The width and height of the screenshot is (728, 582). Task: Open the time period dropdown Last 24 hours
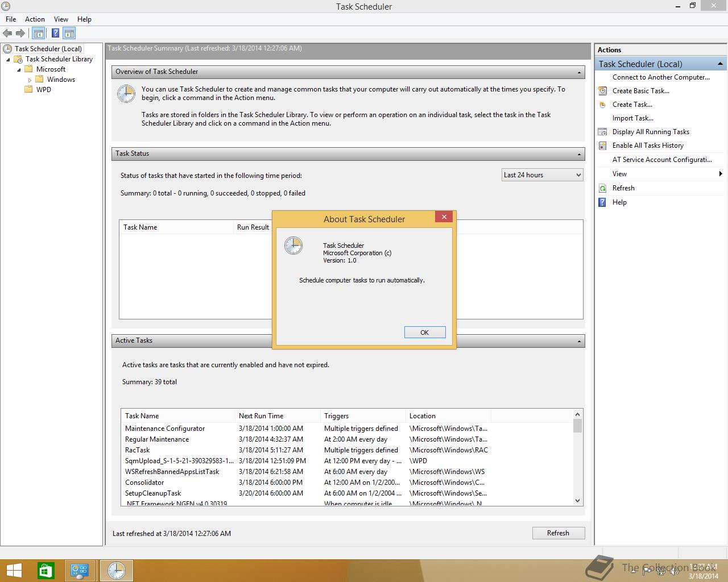pos(543,175)
